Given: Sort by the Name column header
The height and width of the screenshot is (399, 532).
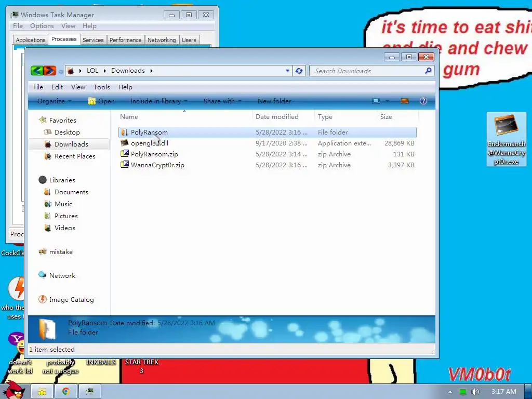Looking at the screenshot, I should (185, 117).
